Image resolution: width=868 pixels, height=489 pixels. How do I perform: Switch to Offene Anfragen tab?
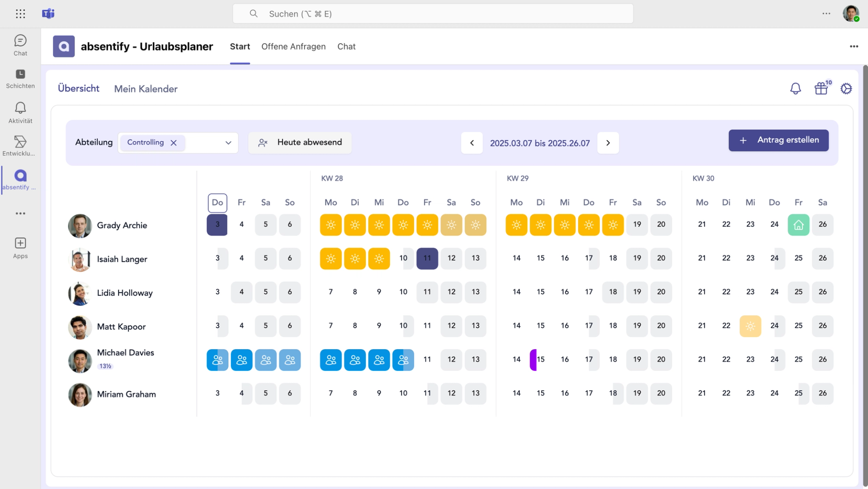(293, 47)
